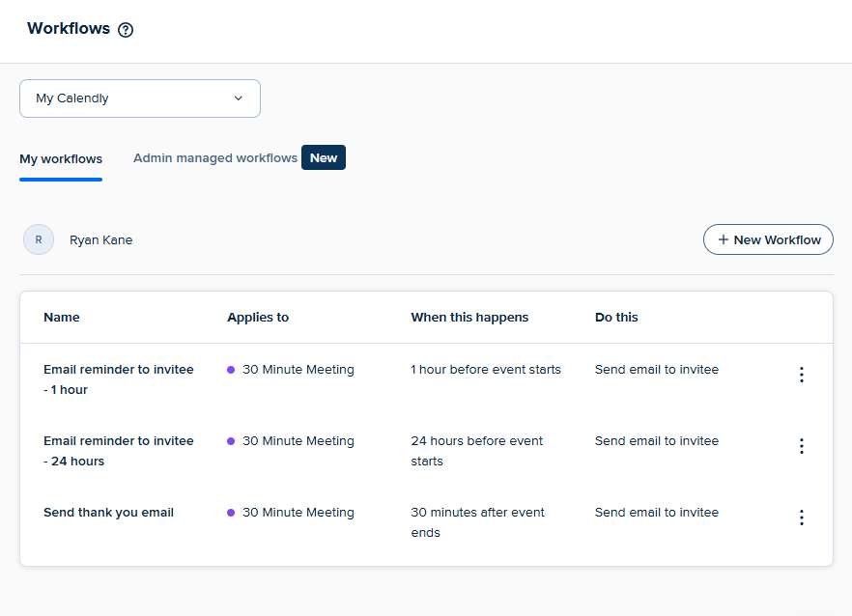Click the When this happens column header
Image resolution: width=852 pixels, height=616 pixels.
[469, 318]
